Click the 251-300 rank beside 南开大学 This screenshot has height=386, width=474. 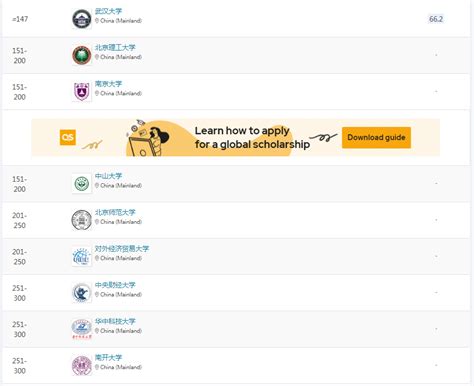coord(19,366)
